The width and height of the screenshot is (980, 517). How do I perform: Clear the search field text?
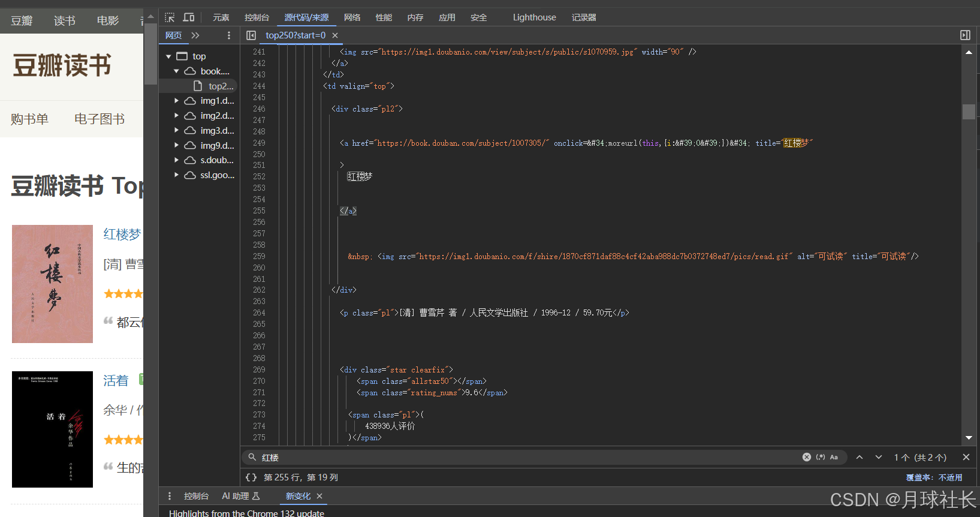[x=807, y=457]
